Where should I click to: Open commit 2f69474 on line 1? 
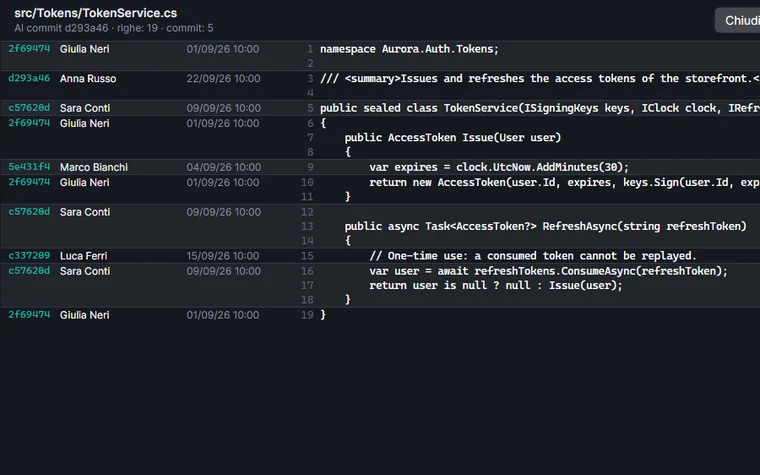pos(29,48)
